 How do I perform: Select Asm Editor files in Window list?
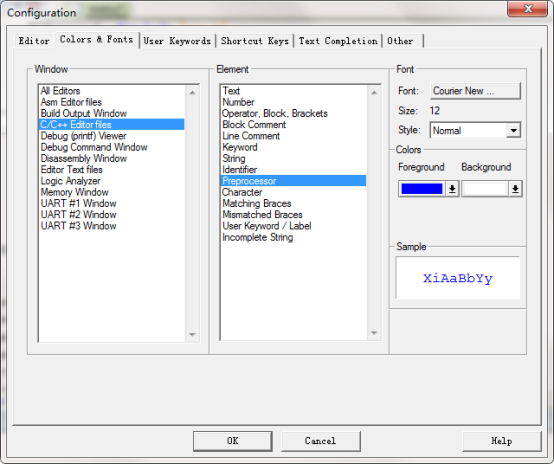(112, 102)
